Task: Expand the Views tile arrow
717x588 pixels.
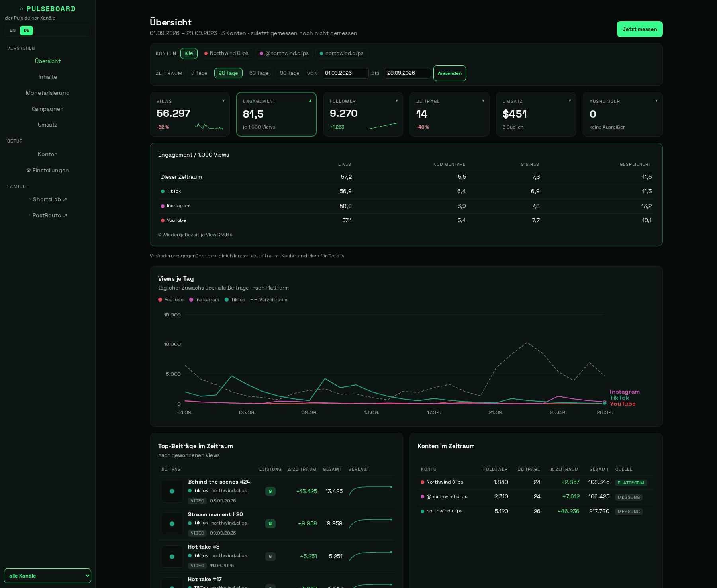Action: [223, 101]
